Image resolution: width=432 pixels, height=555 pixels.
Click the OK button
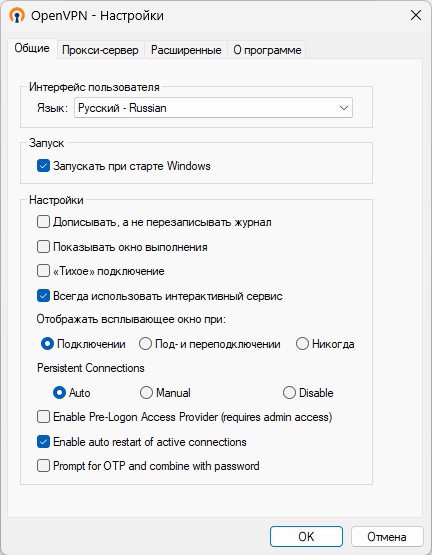point(306,537)
